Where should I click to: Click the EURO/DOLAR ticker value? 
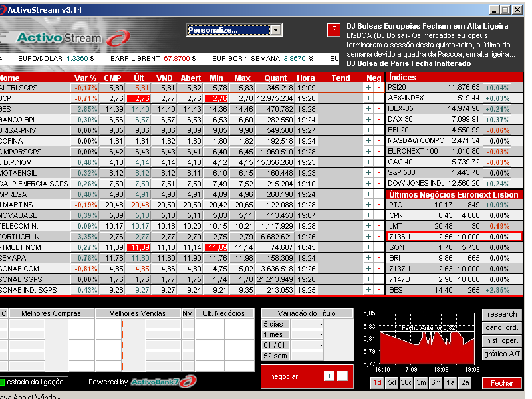(77, 59)
